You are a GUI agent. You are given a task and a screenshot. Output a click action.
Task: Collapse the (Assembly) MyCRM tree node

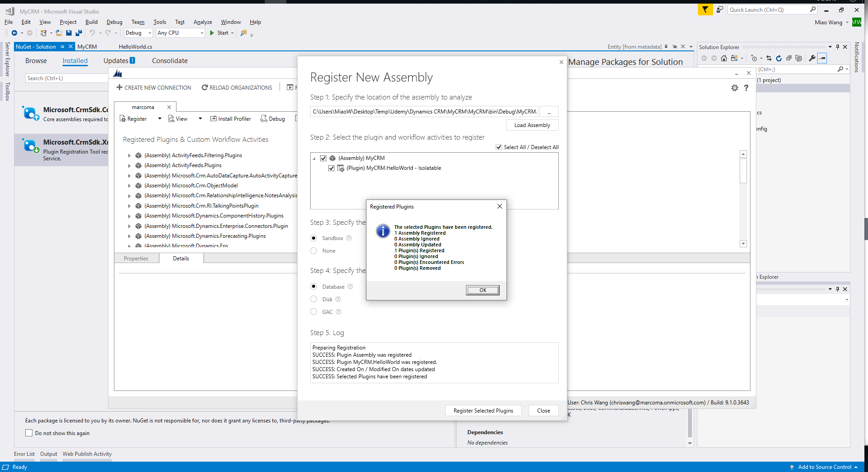(314, 159)
